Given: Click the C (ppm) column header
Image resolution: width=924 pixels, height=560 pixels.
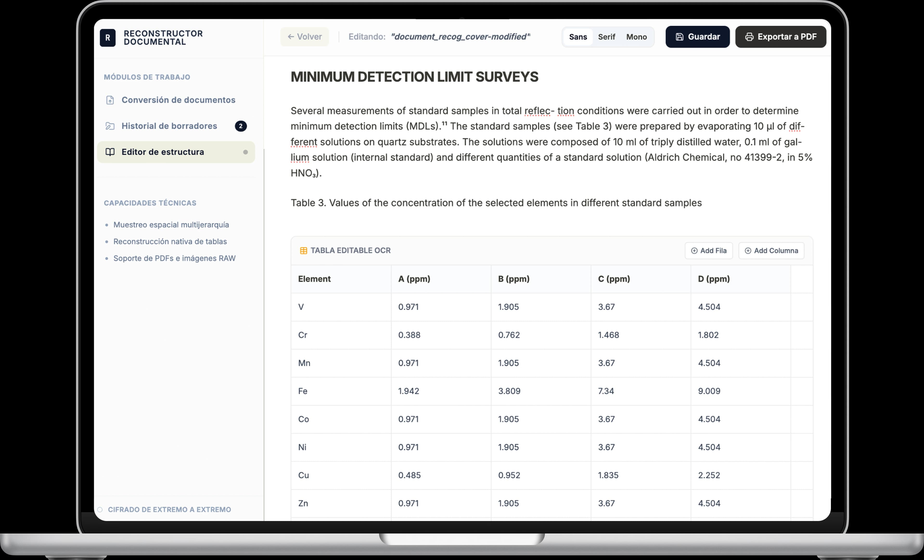Looking at the screenshot, I should click(641, 279).
